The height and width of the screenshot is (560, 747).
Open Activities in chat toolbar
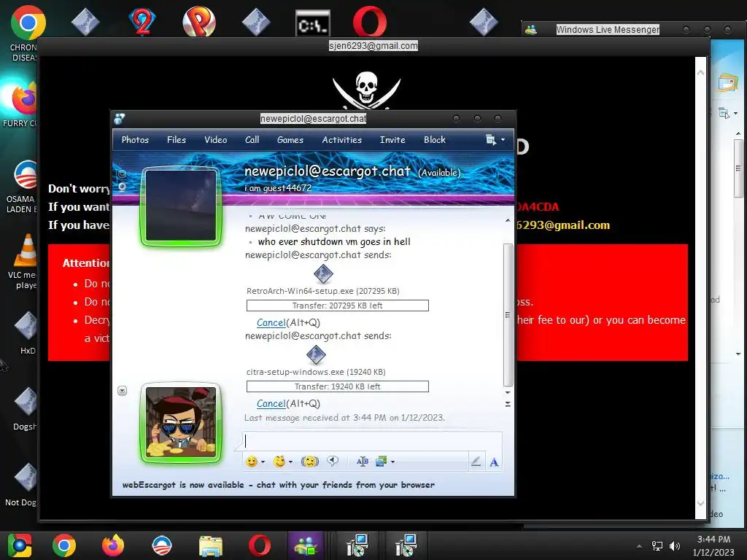point(341,139)
